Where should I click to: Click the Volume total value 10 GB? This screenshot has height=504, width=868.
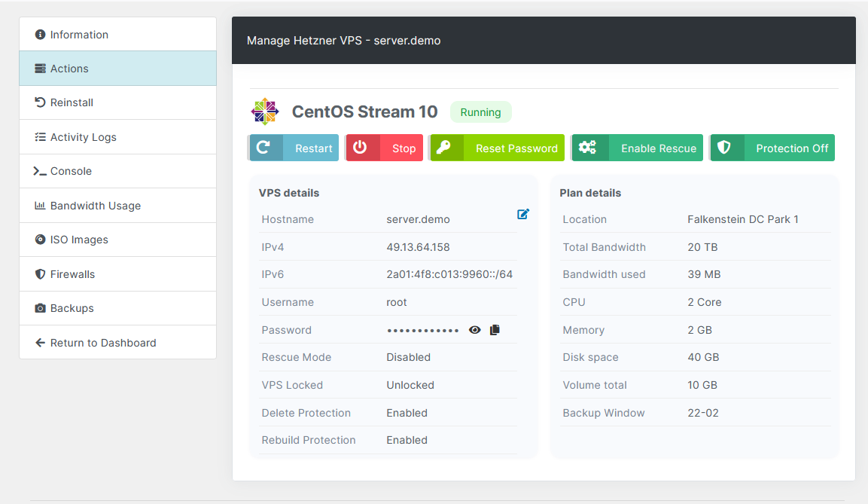point(702,385)
